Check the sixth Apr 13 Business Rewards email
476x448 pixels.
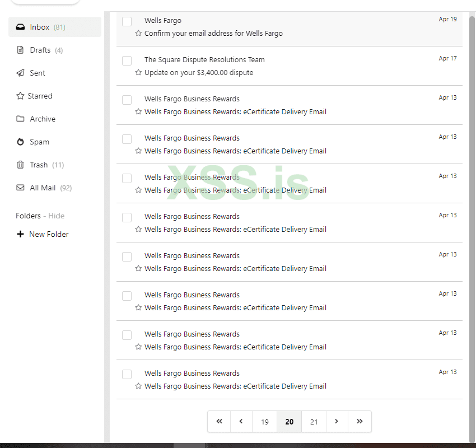(127, 296)
